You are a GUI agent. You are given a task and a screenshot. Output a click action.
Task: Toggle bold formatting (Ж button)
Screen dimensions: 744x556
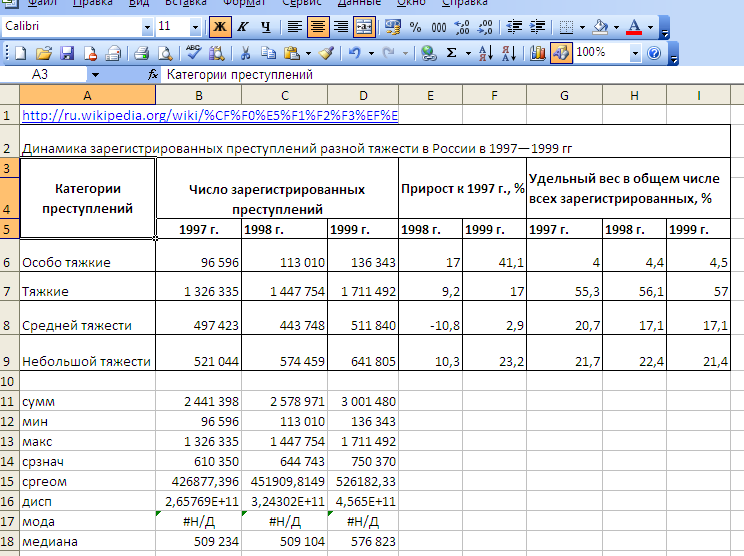(220, 27)
